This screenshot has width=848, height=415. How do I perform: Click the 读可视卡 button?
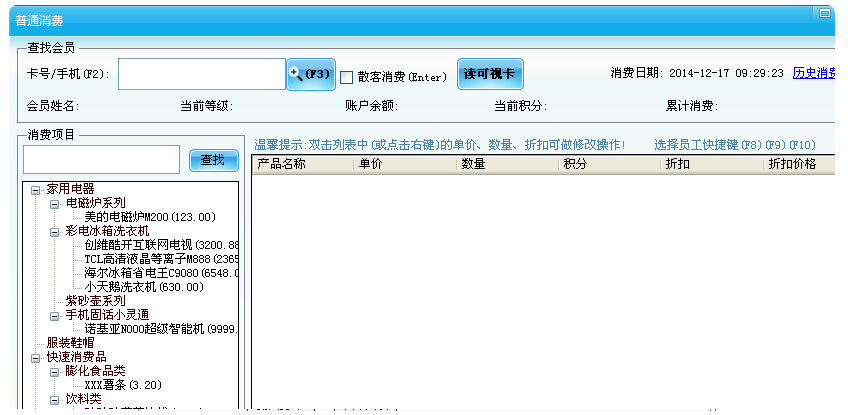(x=490, y=74)
